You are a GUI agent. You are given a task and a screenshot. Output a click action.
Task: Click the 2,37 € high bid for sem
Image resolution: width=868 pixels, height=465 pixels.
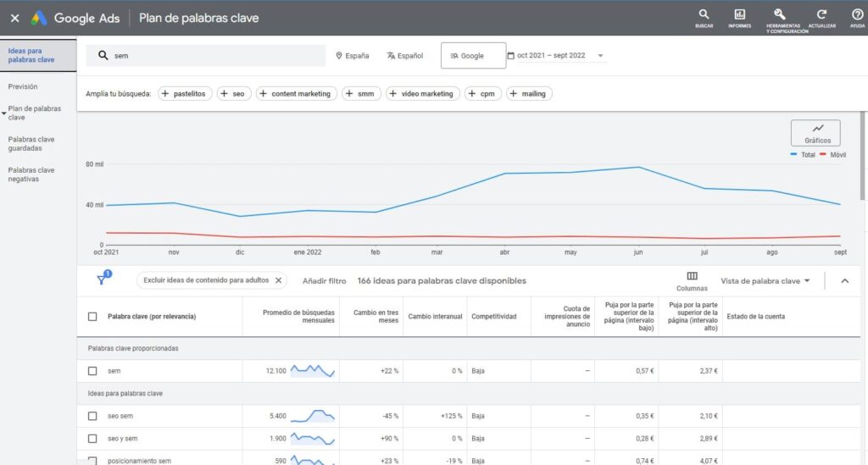pyautogui.click(x=708, y=371)
